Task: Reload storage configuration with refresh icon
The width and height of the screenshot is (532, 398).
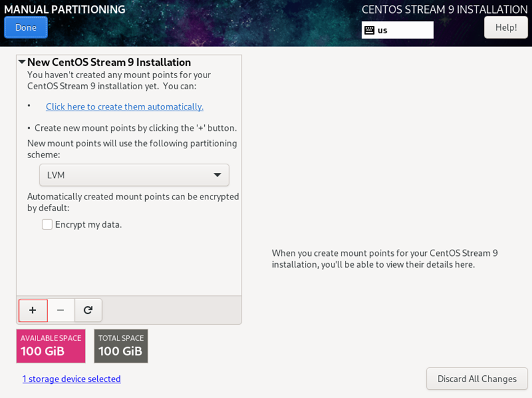Action: pos(88,311)
